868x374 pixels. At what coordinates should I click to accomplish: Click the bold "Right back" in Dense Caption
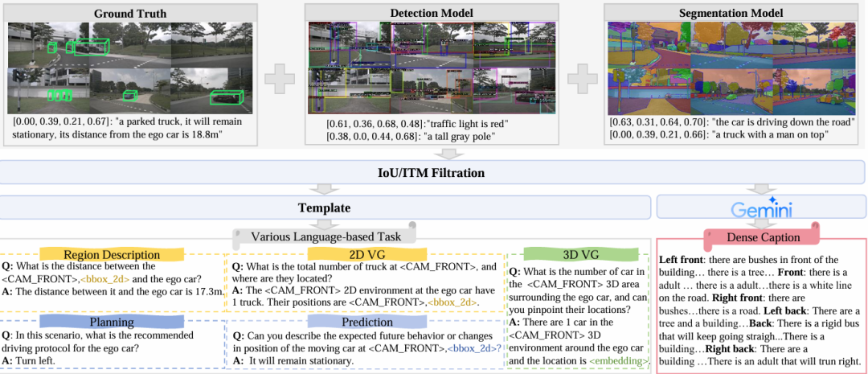[x=731, y=349]
